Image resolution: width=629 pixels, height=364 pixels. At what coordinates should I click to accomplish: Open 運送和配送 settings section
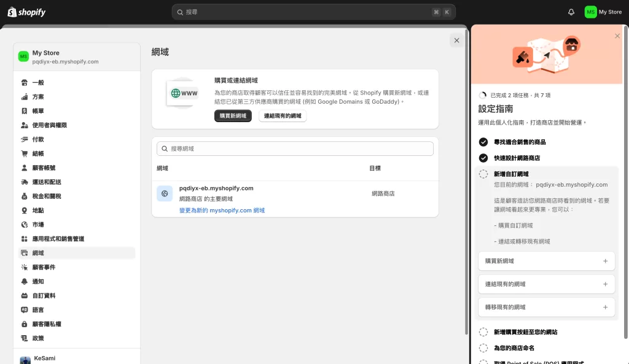77,182
